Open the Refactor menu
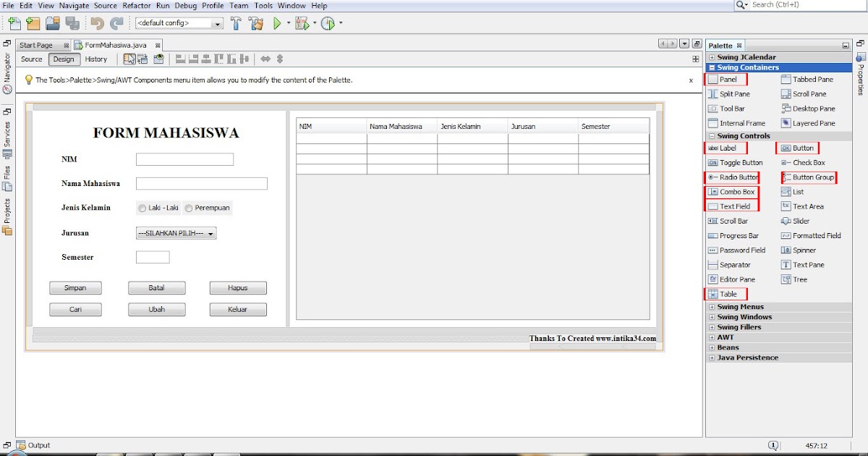 click(137, 5)
